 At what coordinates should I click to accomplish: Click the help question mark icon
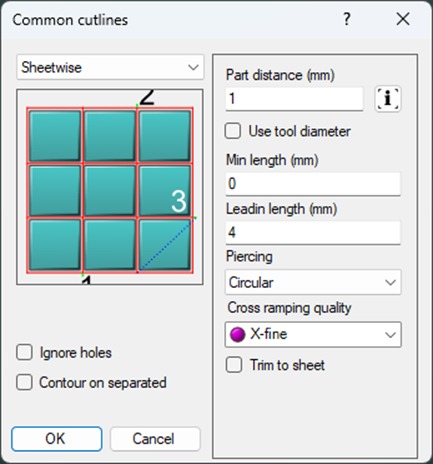pyautogui.click(x=347, y=19)
